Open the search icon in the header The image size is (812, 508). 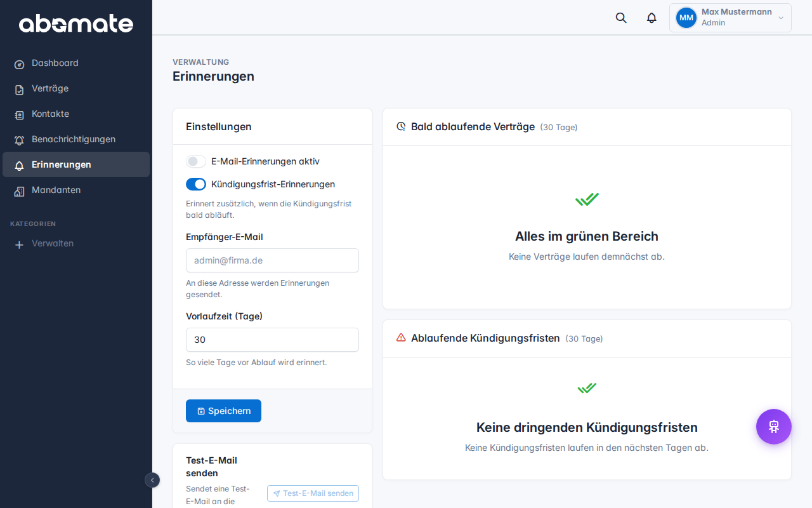tap(620, 18)
